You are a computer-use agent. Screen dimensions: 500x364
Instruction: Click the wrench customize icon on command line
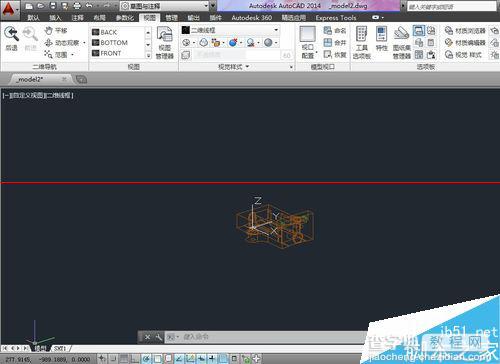point(159,337)
